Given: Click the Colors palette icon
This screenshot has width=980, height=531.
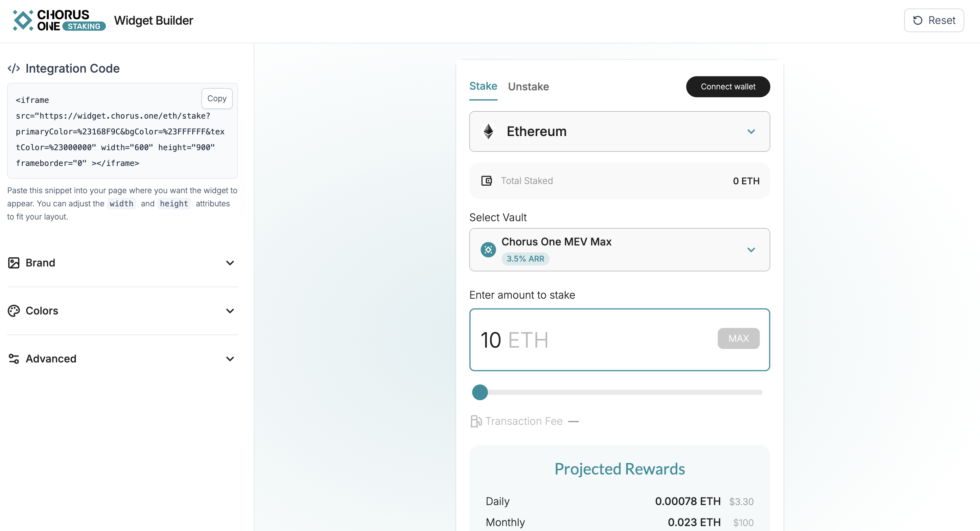Looking at the screenshot, I should [x=14, y=311].
